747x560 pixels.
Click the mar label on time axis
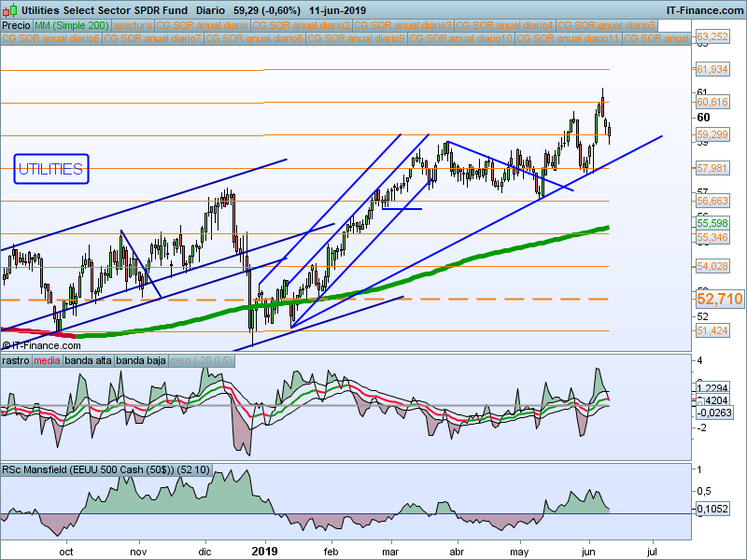point(390,552)
